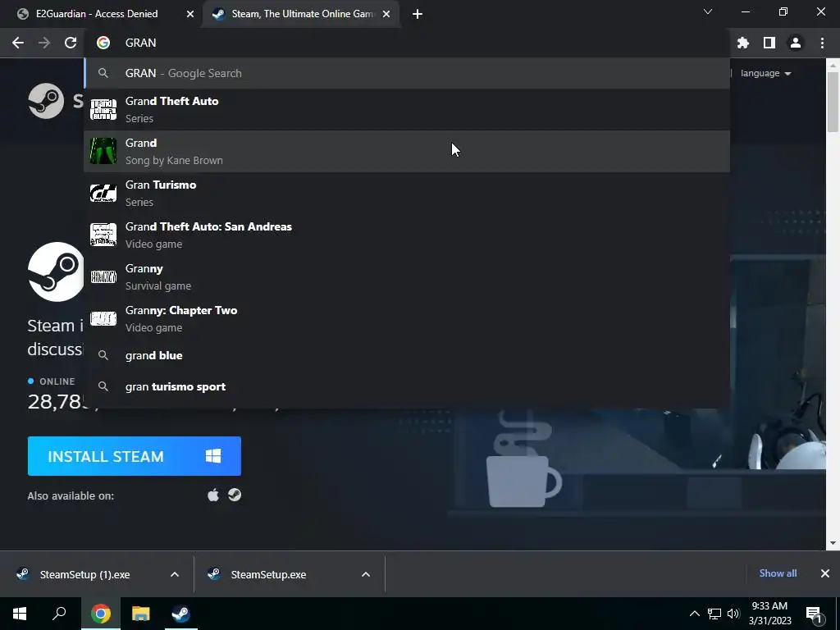Click the page vertical scrollbar thumb

[833, 102]
